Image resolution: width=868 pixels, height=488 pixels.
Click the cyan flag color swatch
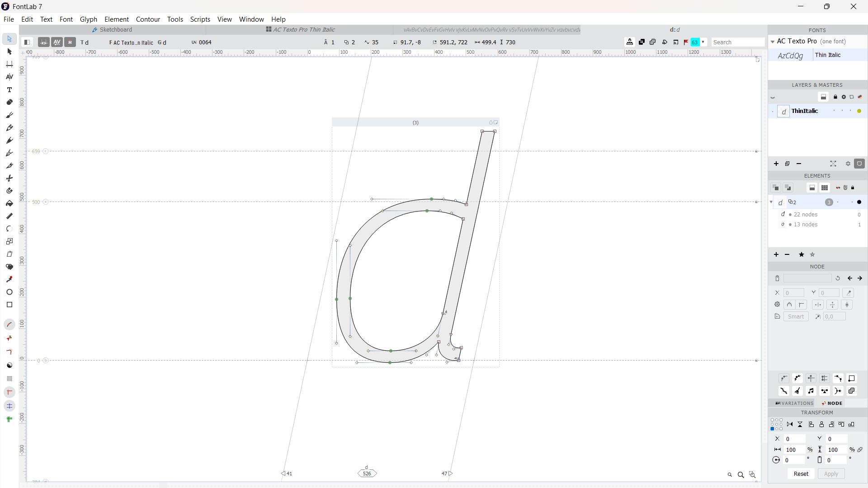tap(695, 42)
